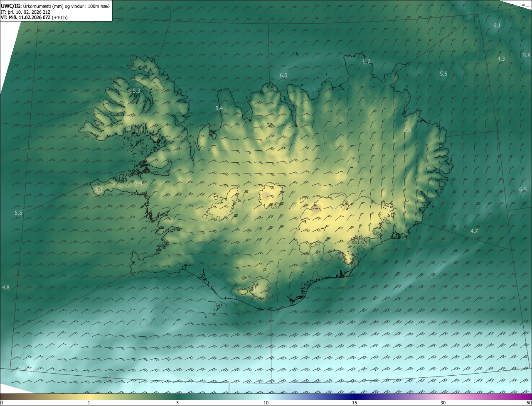The image size is (532, 406).
Task: Click the colorbar tick label 1
Action: pyautogui.click(x=89, y=403)
